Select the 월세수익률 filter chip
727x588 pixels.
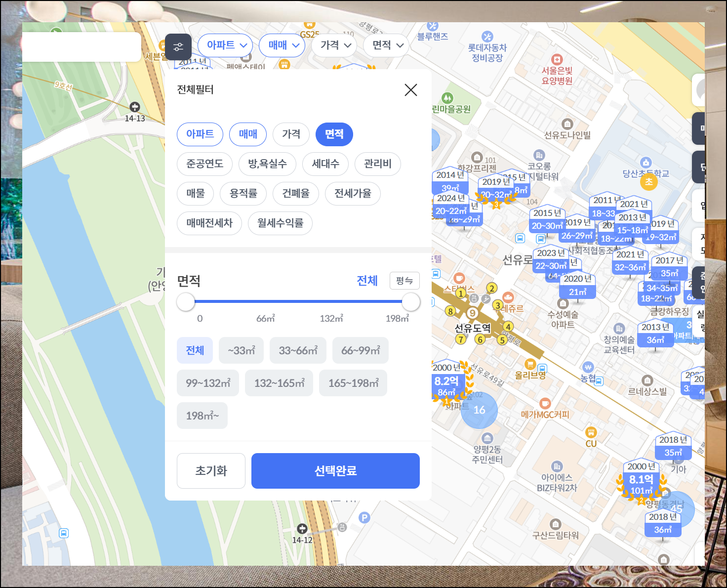[280, 223]
